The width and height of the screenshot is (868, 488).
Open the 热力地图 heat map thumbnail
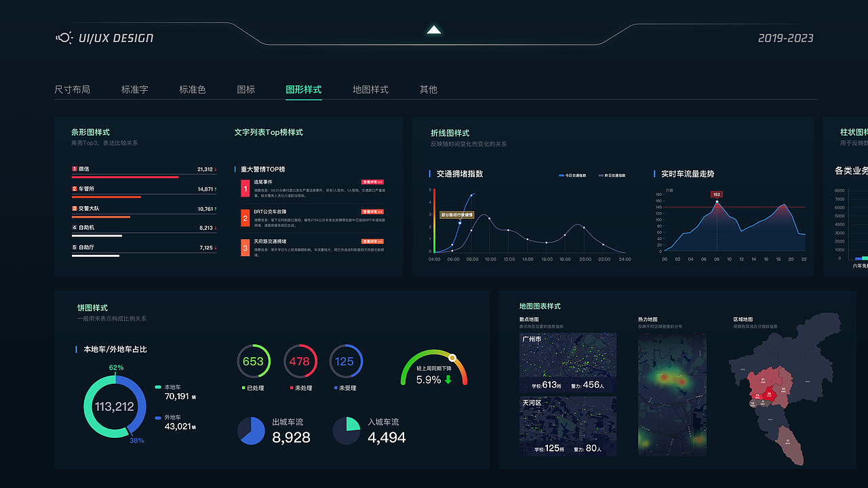[x=672, y=394]
